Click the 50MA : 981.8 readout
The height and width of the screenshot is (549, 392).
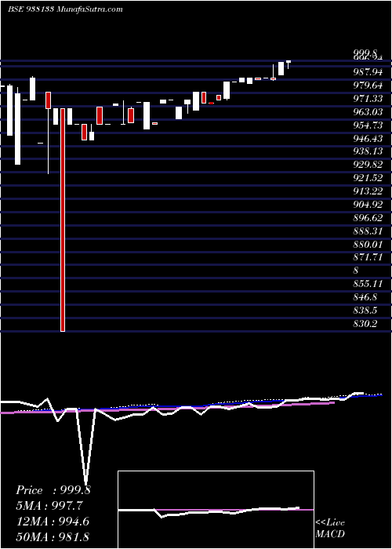tap(53, 536)
